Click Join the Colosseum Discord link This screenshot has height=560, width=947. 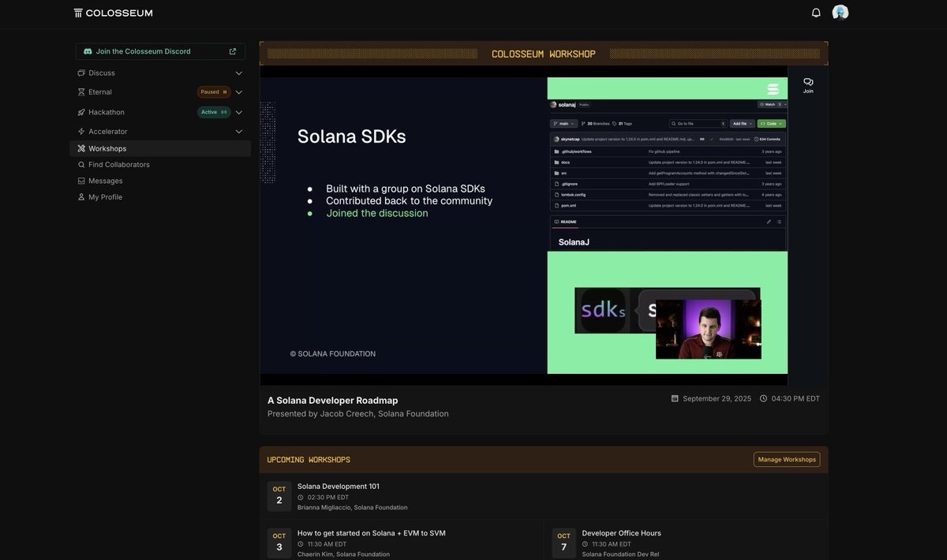pos(160,51)
